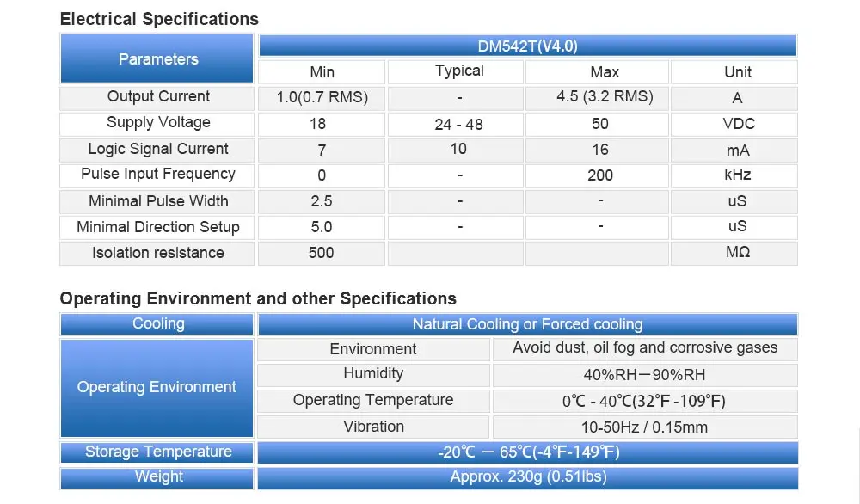Click the "Isolation resistance" row label

158,253
